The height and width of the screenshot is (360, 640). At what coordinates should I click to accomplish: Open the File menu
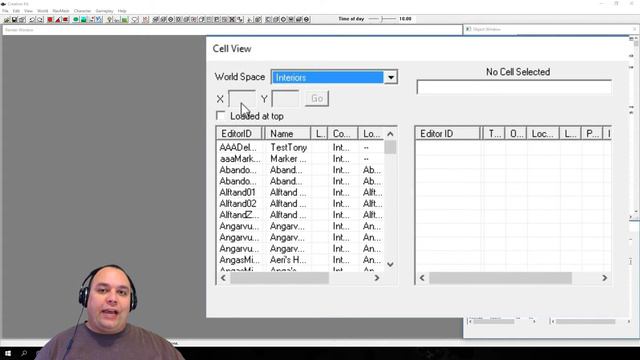click(5, 11)
